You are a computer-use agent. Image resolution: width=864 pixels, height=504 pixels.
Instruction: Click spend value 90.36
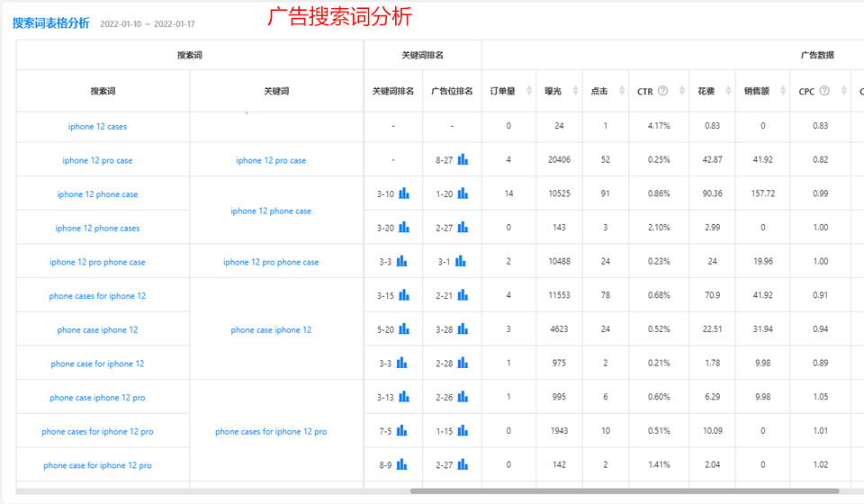[x=713, y=193]
